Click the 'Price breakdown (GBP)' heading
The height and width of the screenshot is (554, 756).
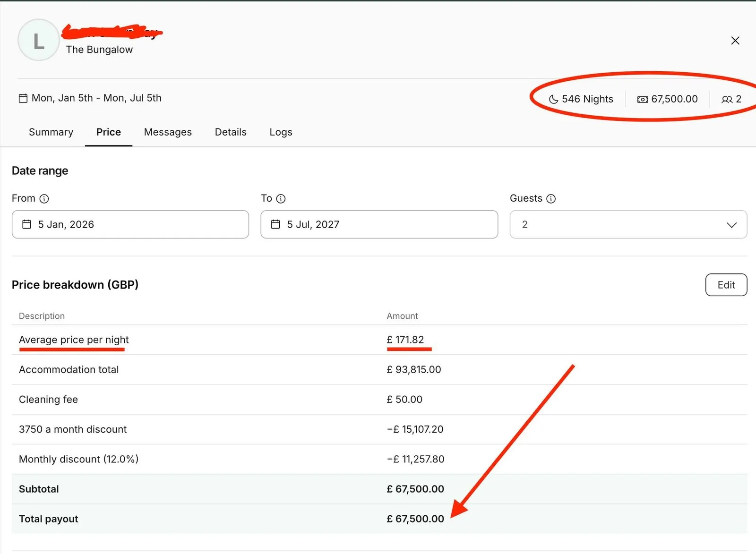(75, 285)
